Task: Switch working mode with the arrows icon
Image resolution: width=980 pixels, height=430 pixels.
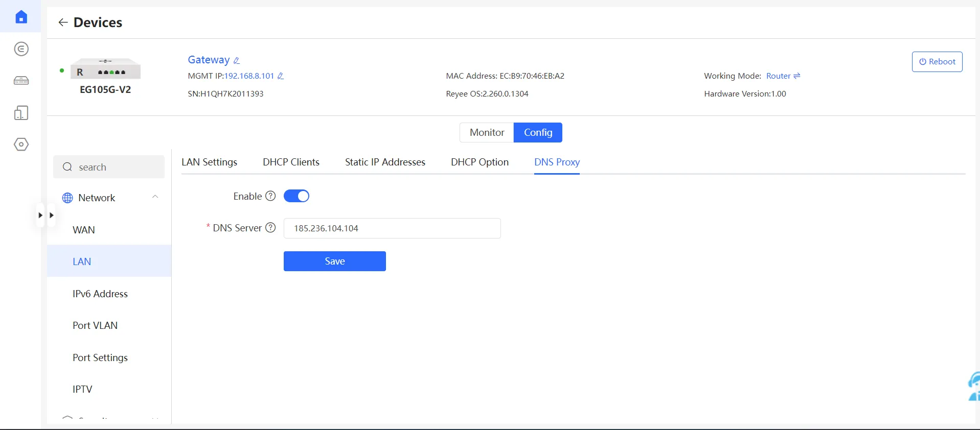Action: (x=797, y=76)
